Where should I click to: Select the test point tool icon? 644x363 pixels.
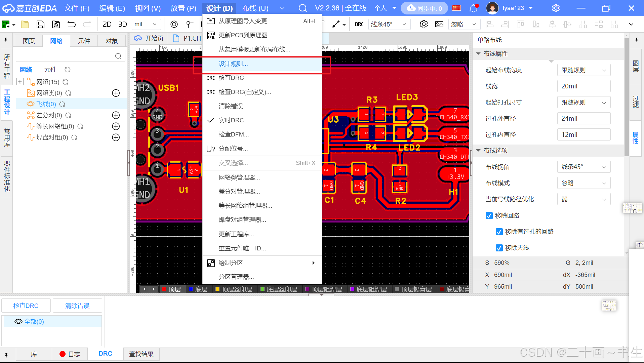[x=190, y=25]
